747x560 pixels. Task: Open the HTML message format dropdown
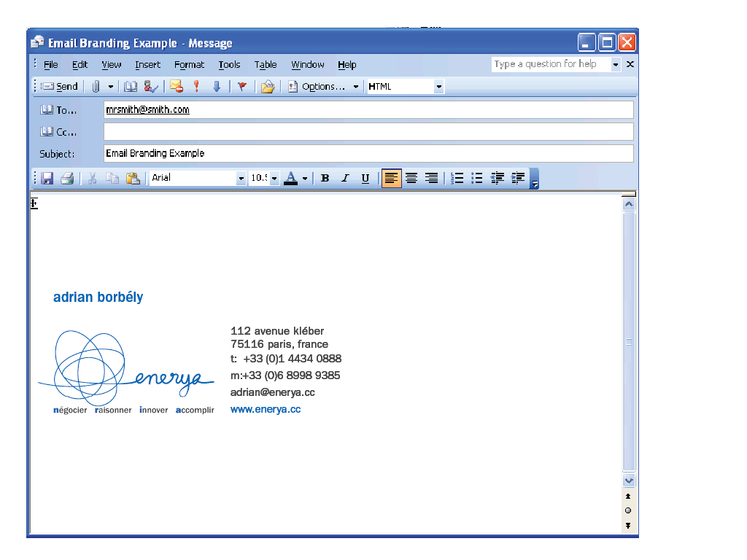pyautogui.click(x=438, y=87)
